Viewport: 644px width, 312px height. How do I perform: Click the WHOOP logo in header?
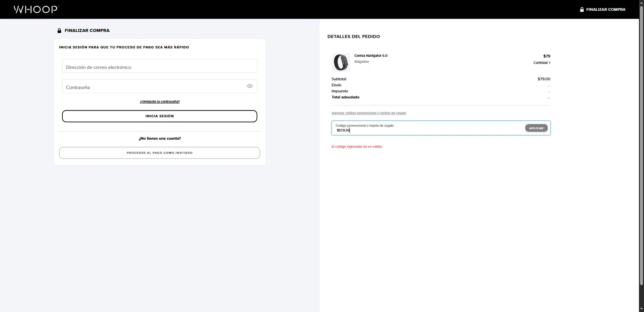pos(36,9)
